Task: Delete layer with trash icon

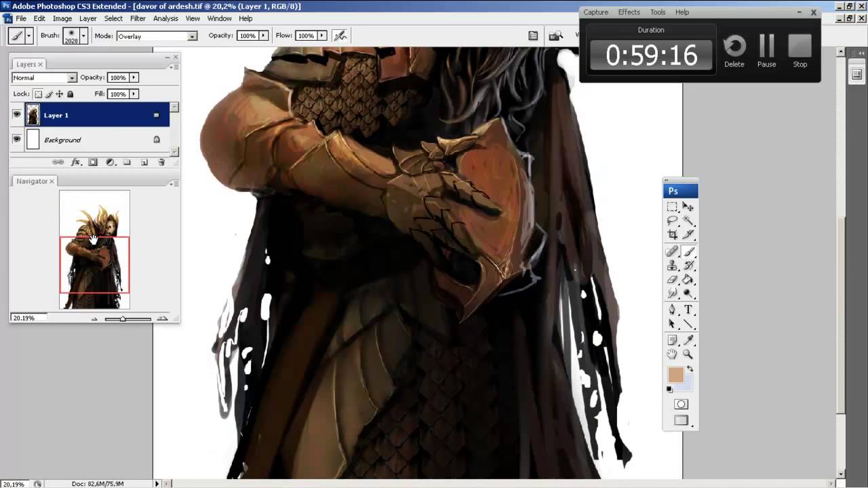Action: pos(161,162)
